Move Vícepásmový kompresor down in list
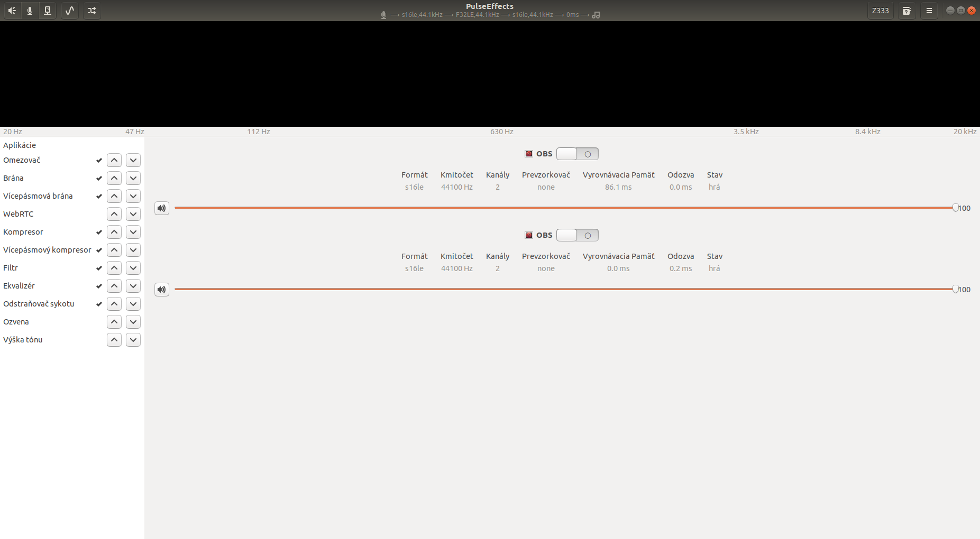Viewport: 980px width, 539px height. (133, 250)
